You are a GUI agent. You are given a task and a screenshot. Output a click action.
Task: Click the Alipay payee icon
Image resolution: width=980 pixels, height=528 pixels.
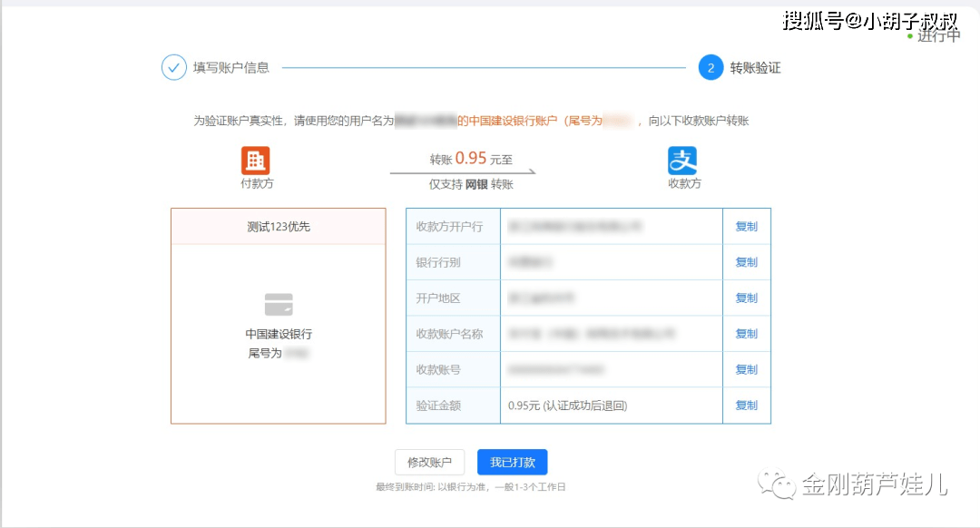point(682,161)
